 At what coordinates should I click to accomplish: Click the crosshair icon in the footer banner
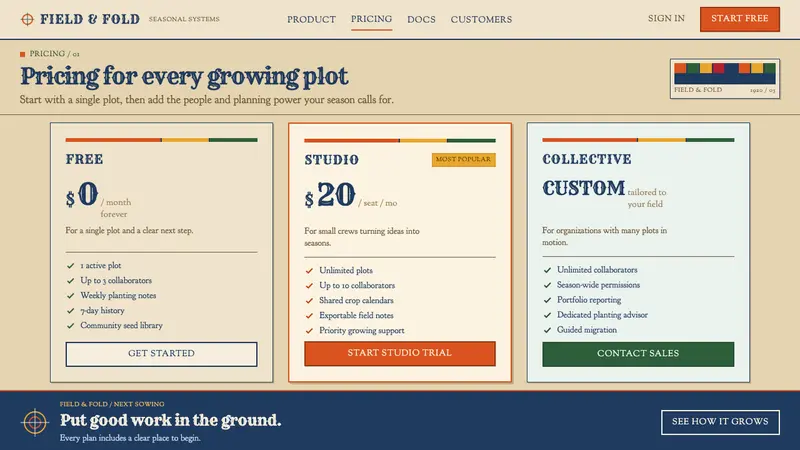pos(35,422)
